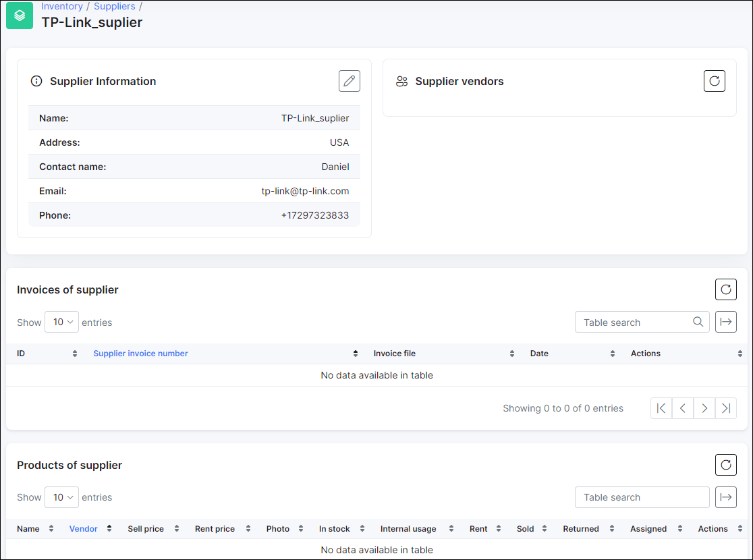Image resolution: width=753 pixels, height=560 pixels.
Task: Sort Products table by Photo column
Action: [285, 529]
